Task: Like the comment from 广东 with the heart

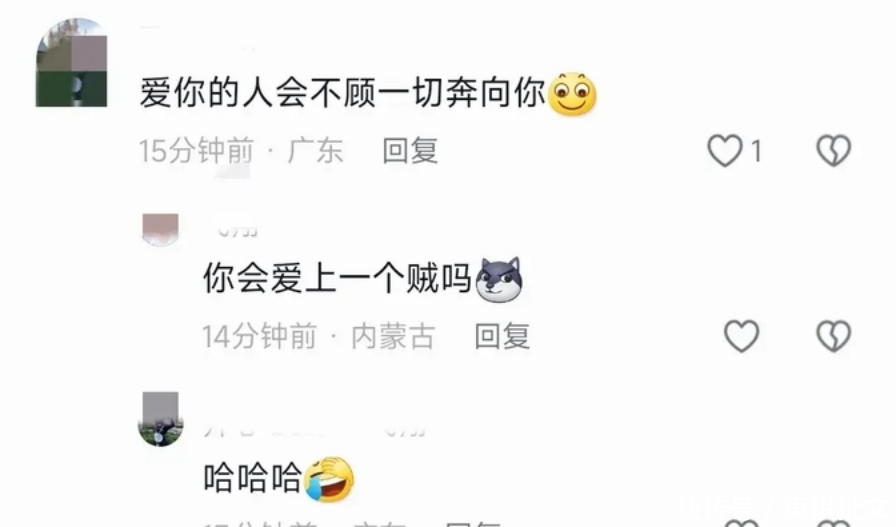Action: click(725, 151)
